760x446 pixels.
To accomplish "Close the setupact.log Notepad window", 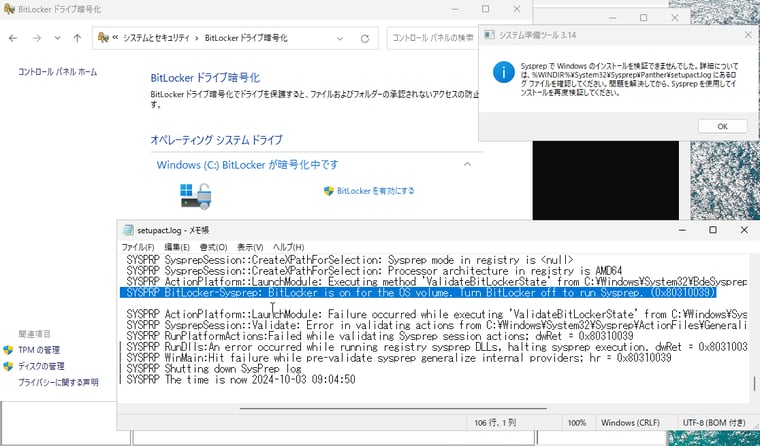I will click(744, 230).
